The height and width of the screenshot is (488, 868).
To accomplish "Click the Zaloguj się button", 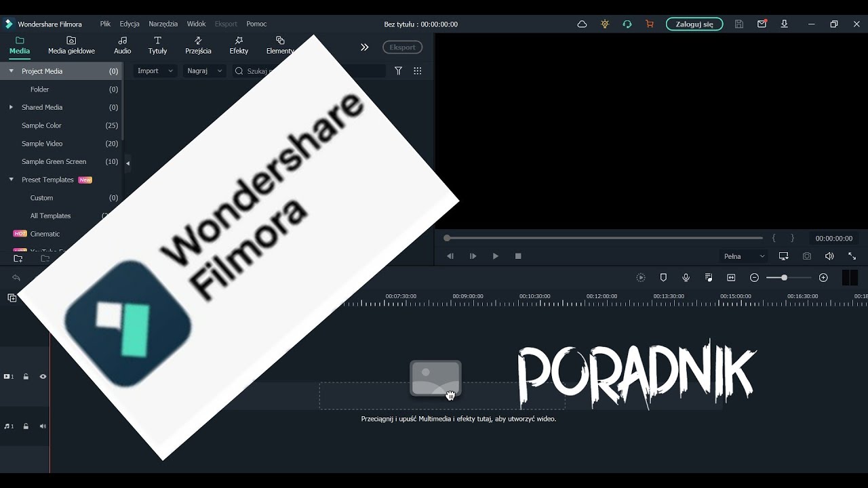I will [694, 24].
